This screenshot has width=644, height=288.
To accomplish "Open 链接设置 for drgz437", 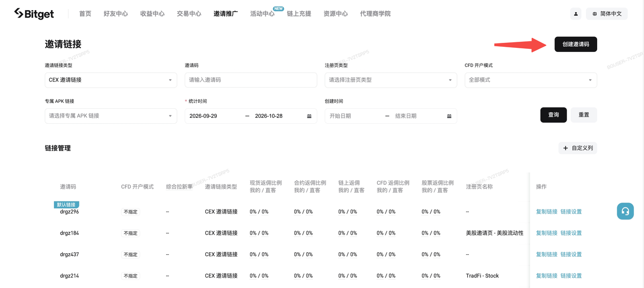I will click(571, 255).
